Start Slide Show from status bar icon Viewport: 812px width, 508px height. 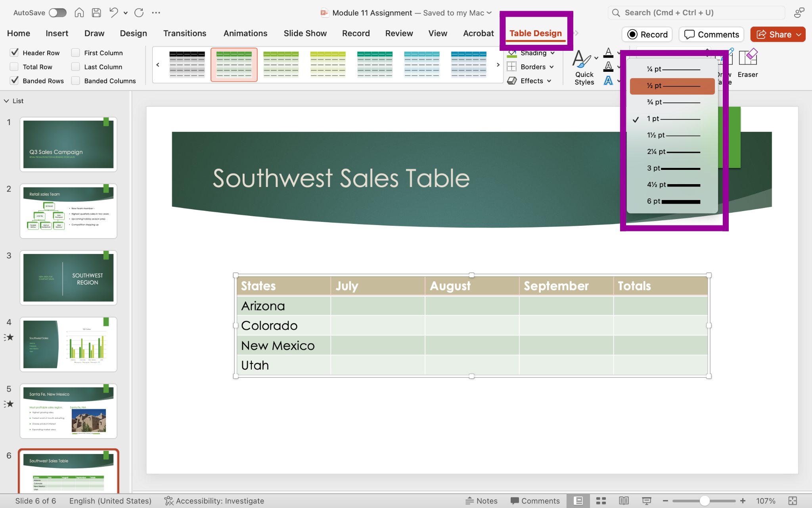(646, 501)
